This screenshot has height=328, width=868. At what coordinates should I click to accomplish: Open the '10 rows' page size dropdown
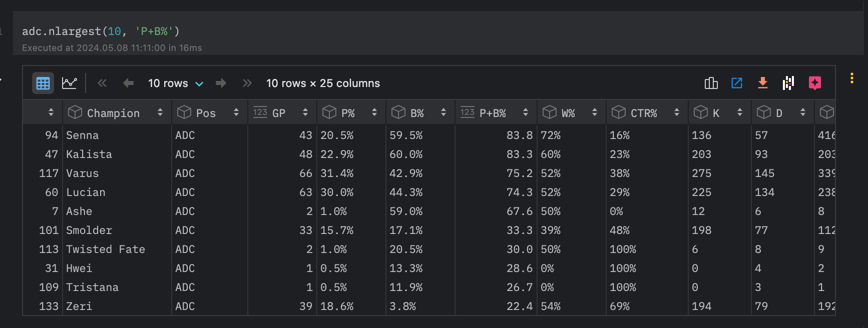coord(175,83)
